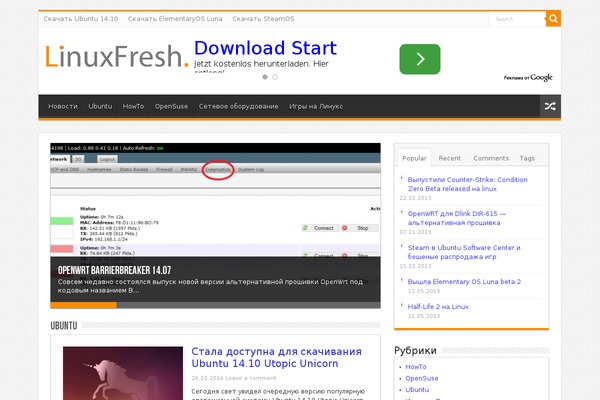This screenshot has height=400, width=600.
Task: Select the first ad carousel dot
Action: point(265,77)
